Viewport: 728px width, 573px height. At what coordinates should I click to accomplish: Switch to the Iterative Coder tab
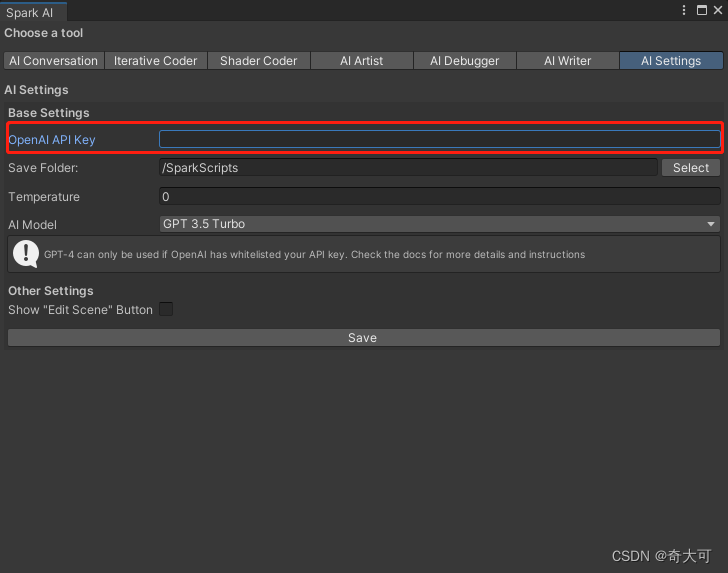156,61
